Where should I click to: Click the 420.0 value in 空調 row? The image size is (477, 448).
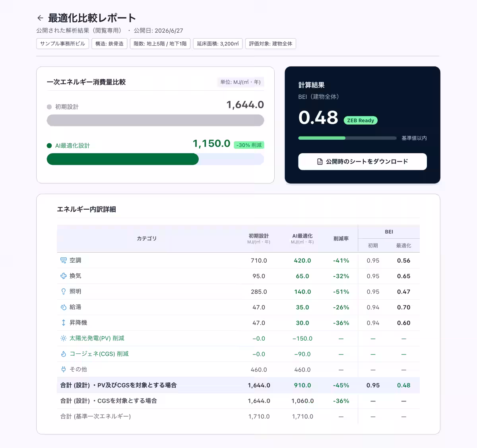pyautogui.click(x=302, y=261)
